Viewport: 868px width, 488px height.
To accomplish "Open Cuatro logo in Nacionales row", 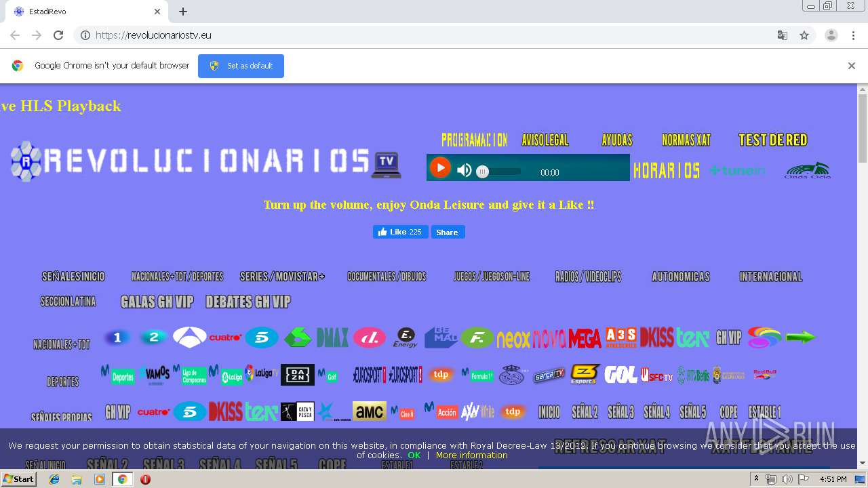I will point(225,338).
